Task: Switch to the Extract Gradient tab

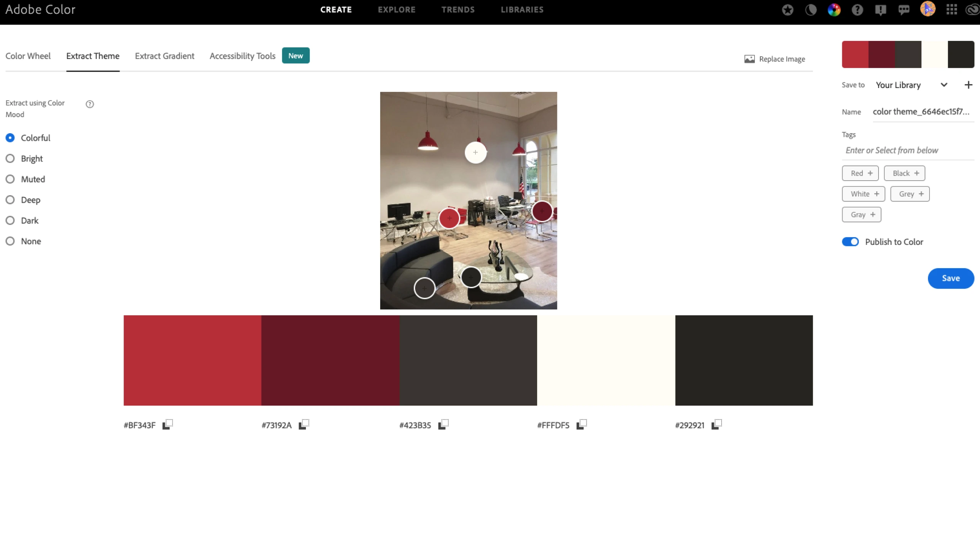Action: coord(164,55)
